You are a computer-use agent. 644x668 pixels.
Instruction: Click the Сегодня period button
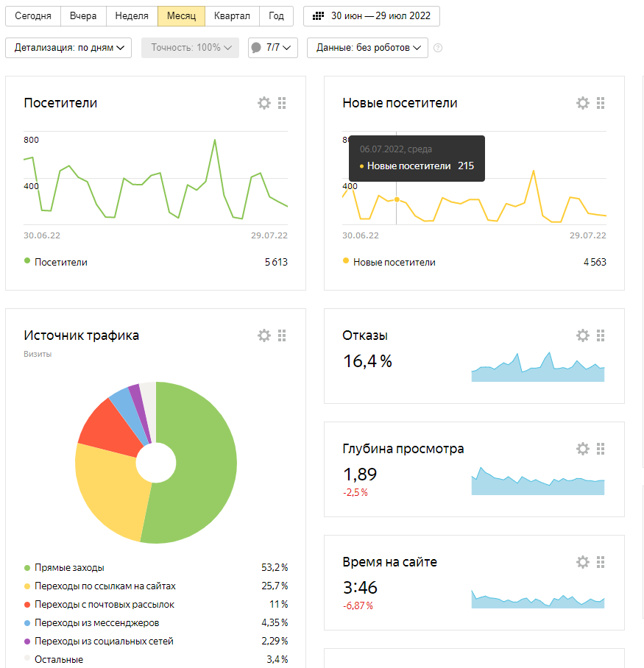click(33, 16)
